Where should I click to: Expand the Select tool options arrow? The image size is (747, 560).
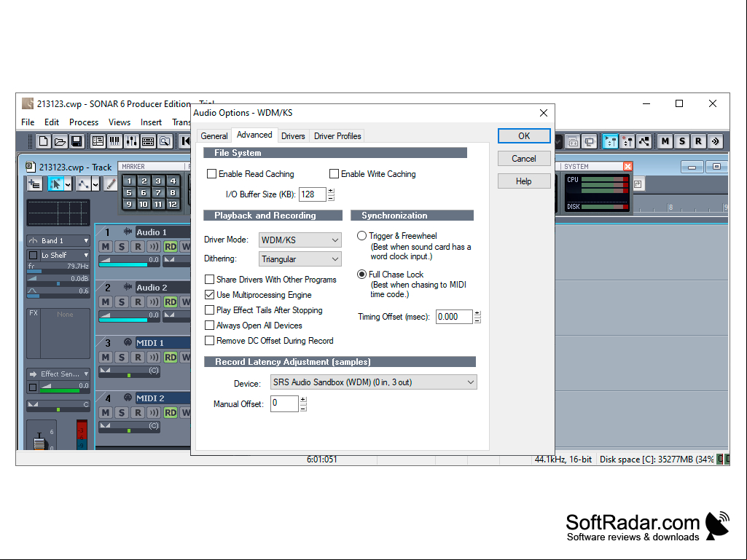point(68,184)
